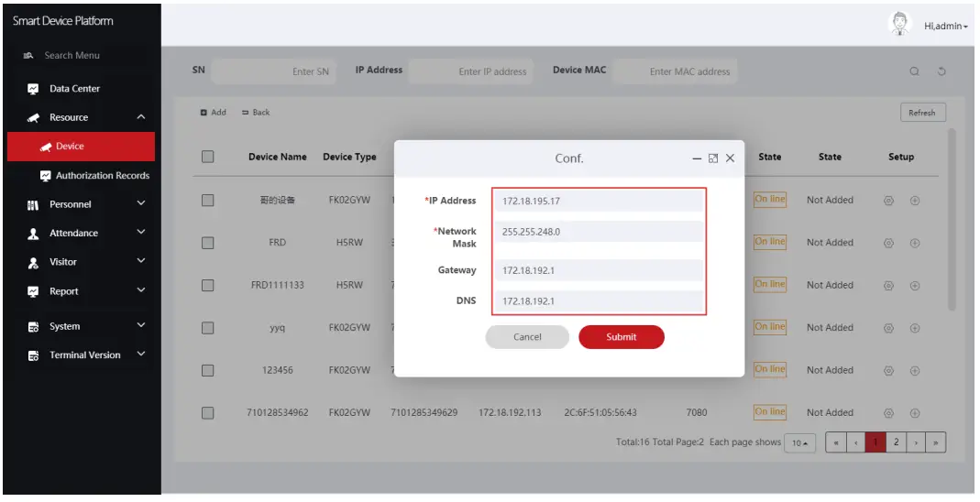The image size is (980, 502).
Task: Check the FRD1111133 row checkbox
Action: pos(207,285)
